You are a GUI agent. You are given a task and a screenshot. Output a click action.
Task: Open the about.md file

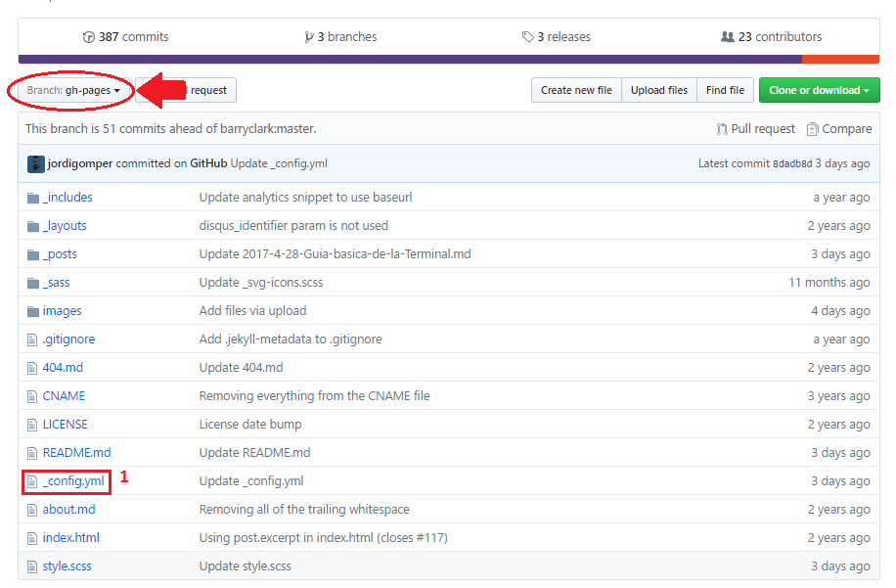[x=69, y=510]
